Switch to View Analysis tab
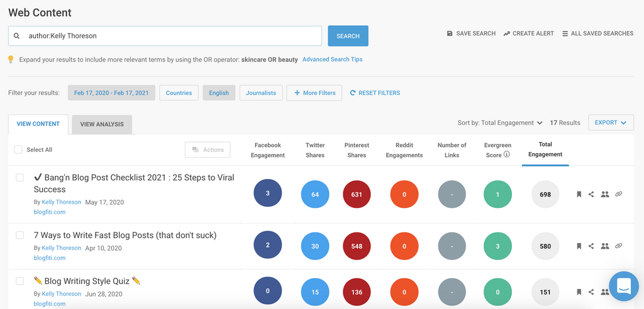The image size is (644, 309). pos(102,124)
